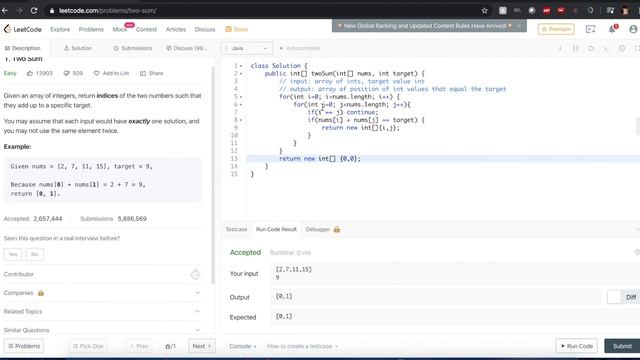The width and height of the screenshot is (640, 360).
Task: Open the Discuss tab in problem panel
Action: (187, 48)
